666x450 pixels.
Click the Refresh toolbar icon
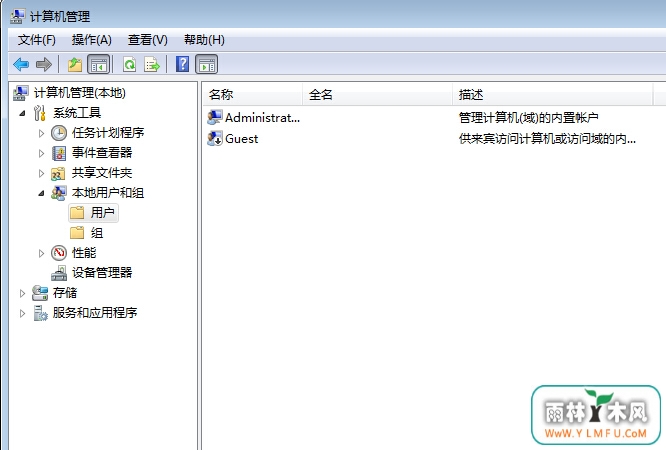point(129,65)
